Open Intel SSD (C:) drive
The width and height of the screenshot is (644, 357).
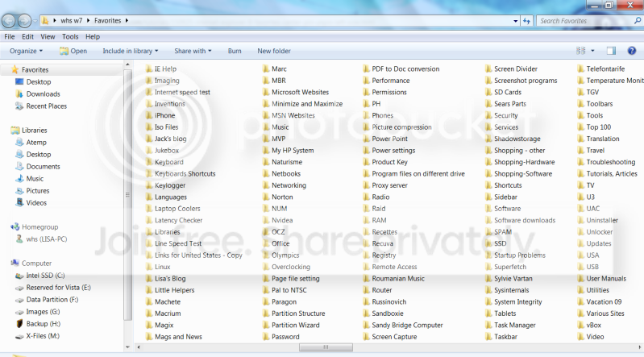pyautogui.click(x=40, y=276)
